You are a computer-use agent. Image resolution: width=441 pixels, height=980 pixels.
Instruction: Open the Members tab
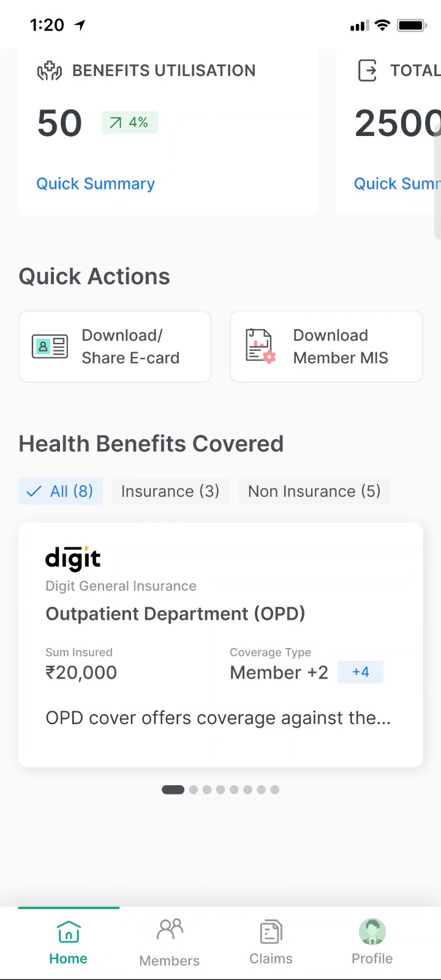(x=170, y=942)
